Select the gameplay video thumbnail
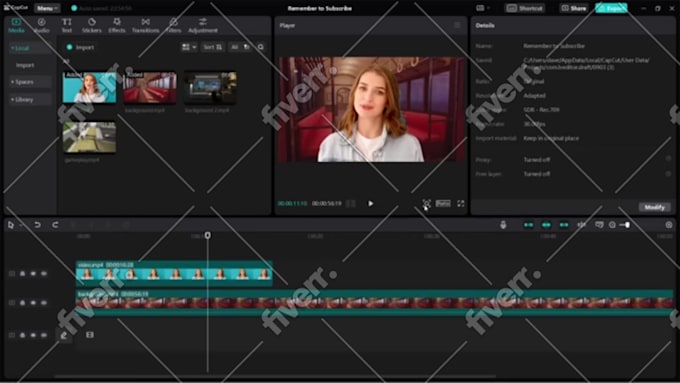The height and width of the screenshot is (383, 680). (89, 137)
